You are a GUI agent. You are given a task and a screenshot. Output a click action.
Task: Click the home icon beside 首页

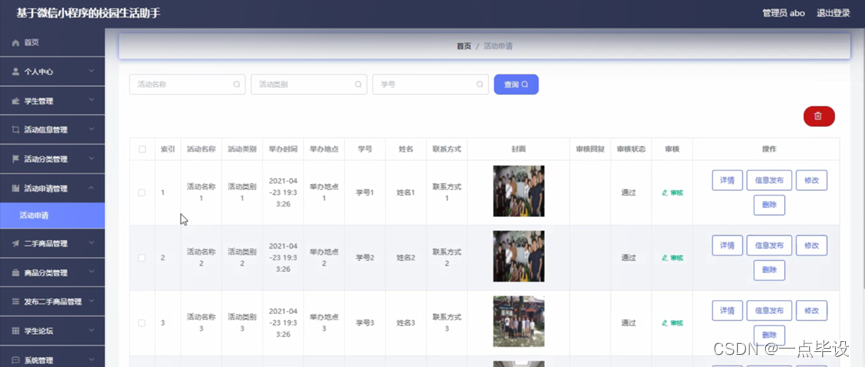click(x=15, y=42)
